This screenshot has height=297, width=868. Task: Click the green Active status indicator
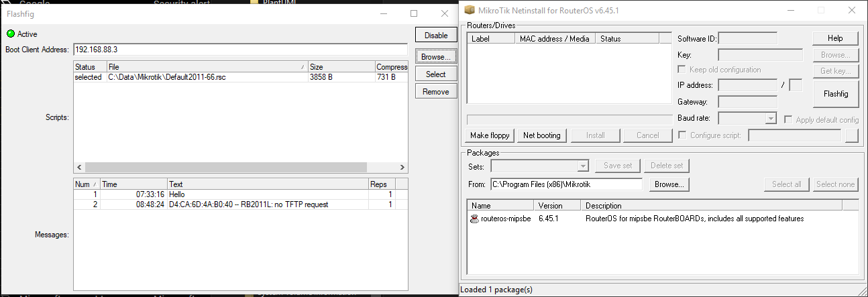[x=11, y=34]
